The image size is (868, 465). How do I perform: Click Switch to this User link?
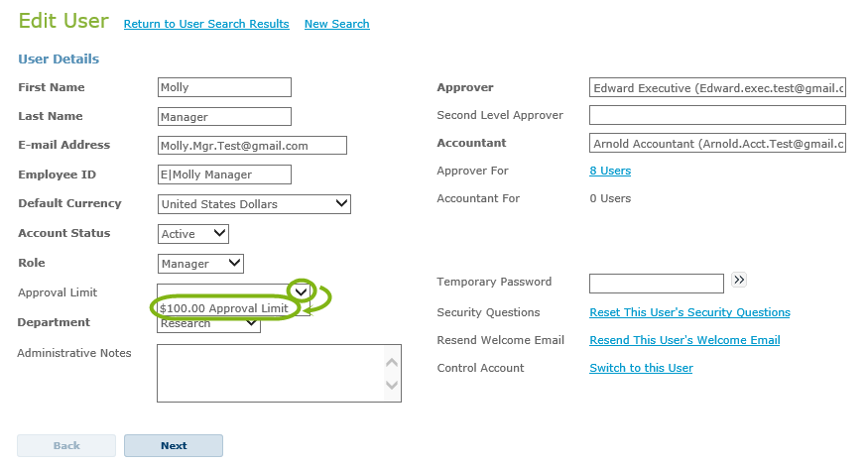click(641, 368)
